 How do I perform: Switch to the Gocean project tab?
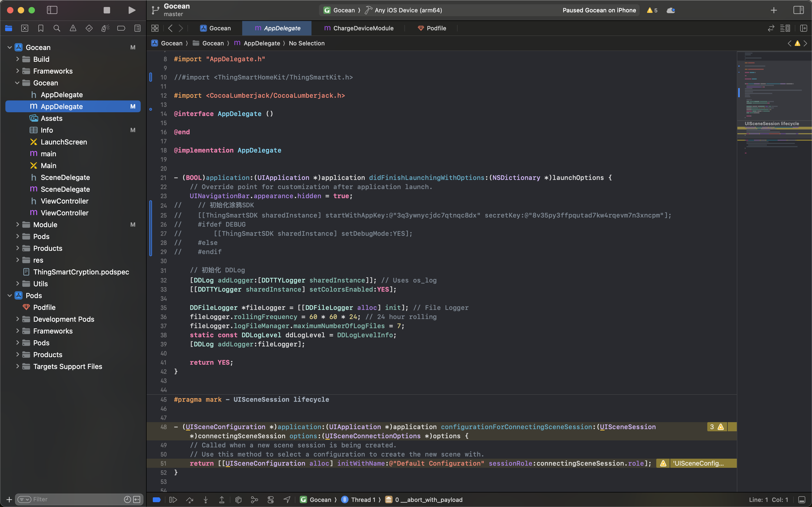coord(215,28)
